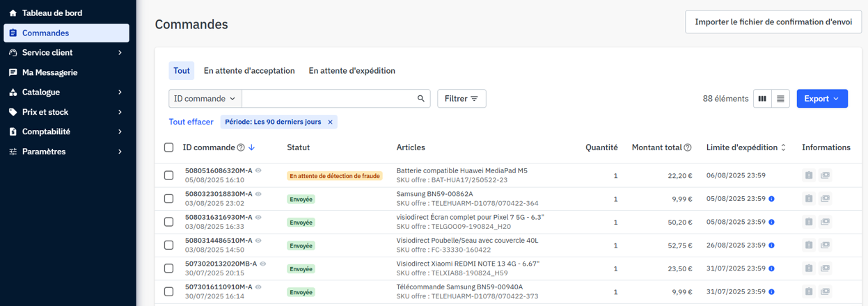Tick the select-all orders checkbox

168,147
